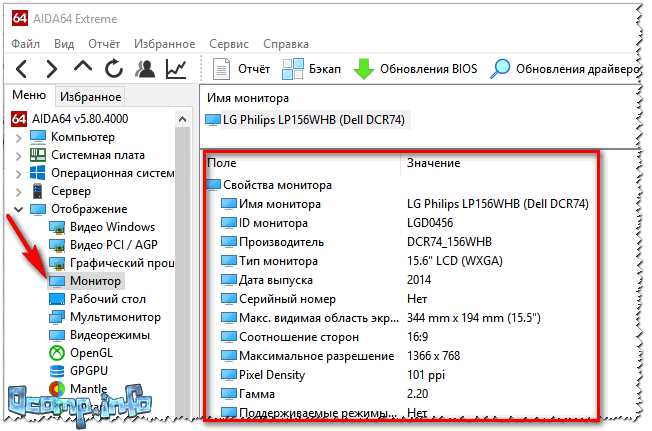Open the Отчёт report toolbar button
Viewport: 652px width, 431px height.
tap(241, 69)
